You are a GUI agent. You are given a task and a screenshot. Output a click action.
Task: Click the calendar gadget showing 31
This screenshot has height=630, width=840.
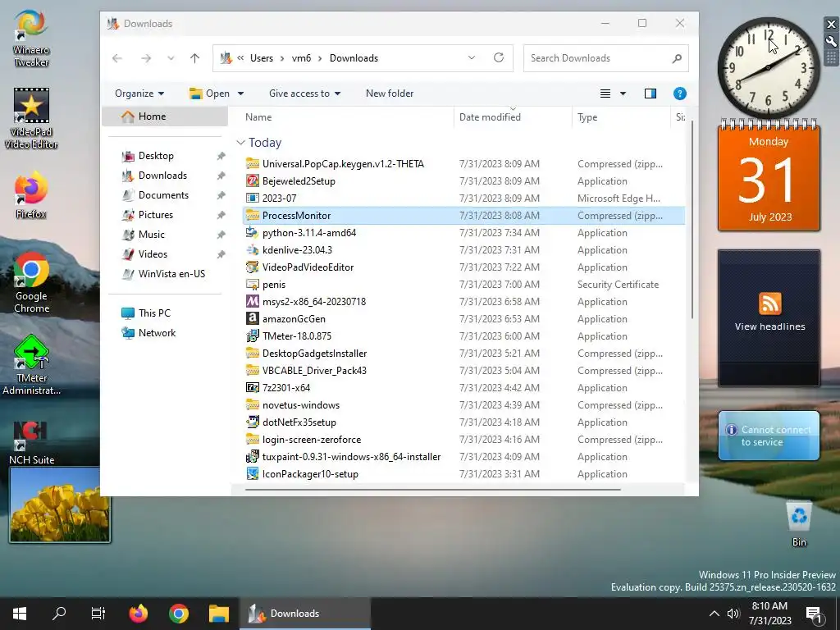[x=769, y=176]
